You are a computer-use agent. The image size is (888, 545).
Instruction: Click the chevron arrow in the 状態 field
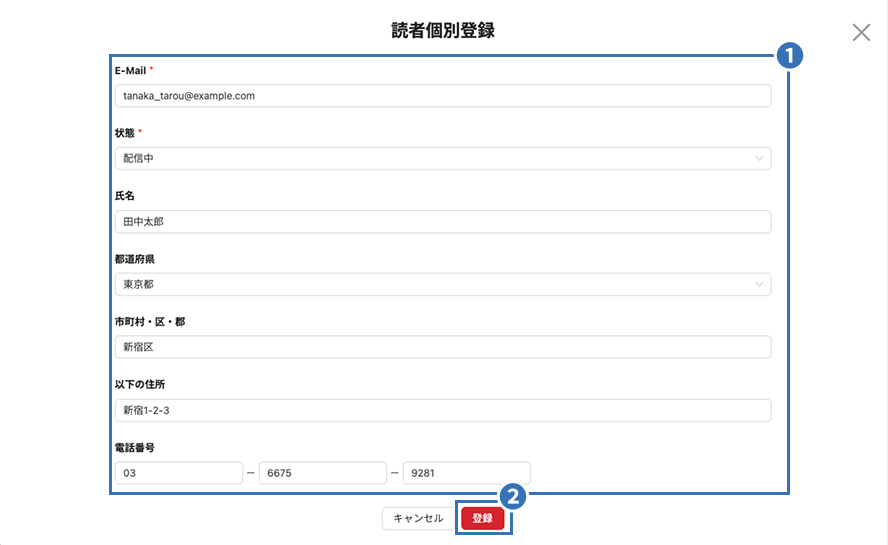tap(759, 158)
